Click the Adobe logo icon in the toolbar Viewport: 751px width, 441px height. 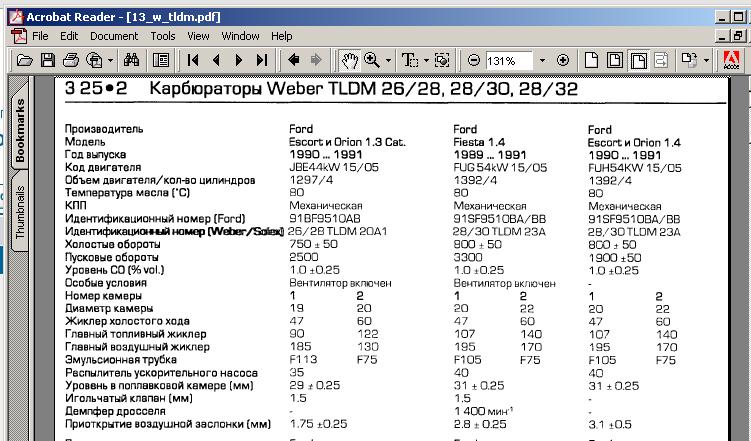coord(731,60)
